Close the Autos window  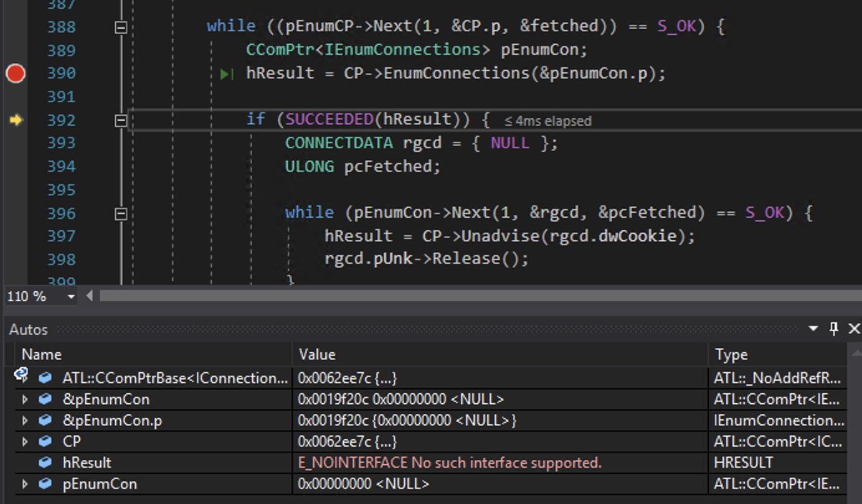(x=854, y=329)
